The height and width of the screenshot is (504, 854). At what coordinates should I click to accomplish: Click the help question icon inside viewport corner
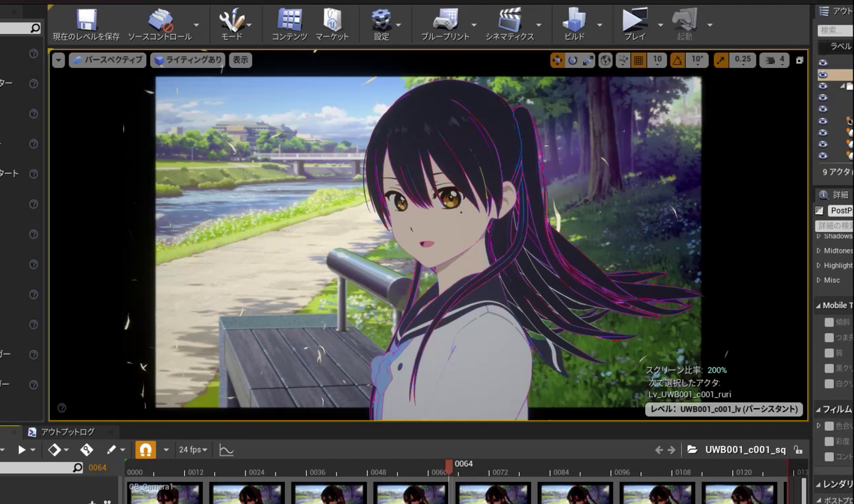click(61, 407)
